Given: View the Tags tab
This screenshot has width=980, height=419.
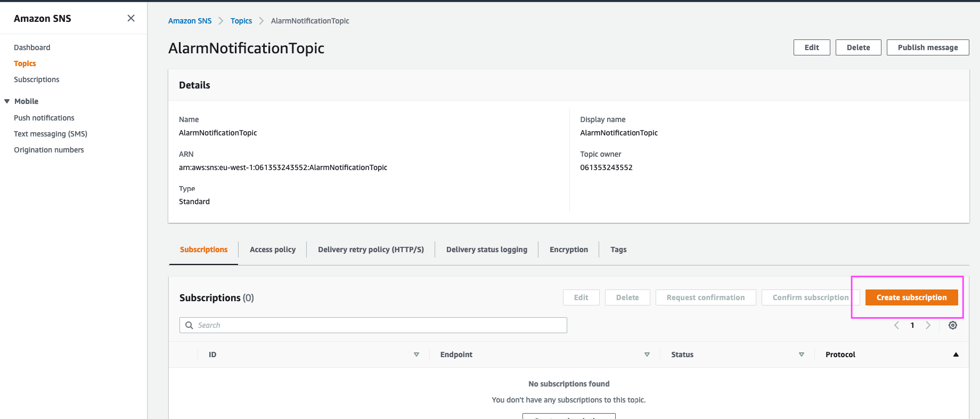Looking at the screenshot, I should [618, 249].
